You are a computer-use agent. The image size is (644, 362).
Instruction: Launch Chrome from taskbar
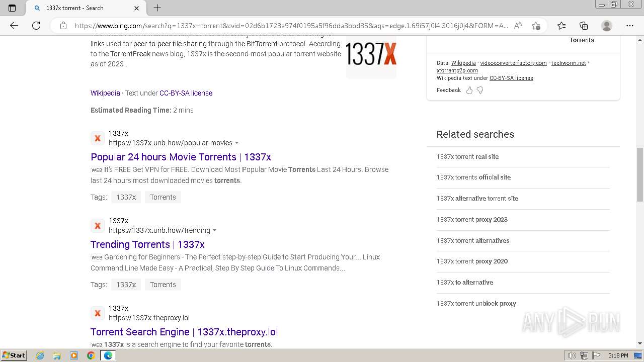(x=91, y=355)
